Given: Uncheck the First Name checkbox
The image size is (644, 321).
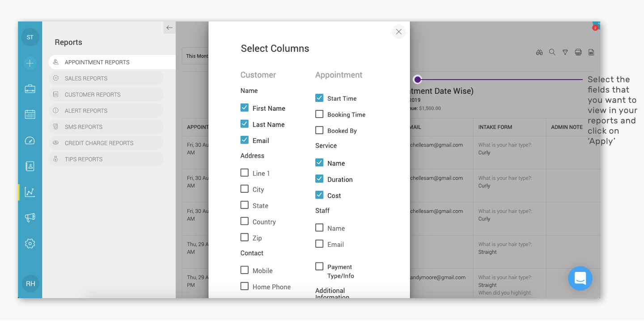Looking at the screenshot, I should click(x=245, y=108).
